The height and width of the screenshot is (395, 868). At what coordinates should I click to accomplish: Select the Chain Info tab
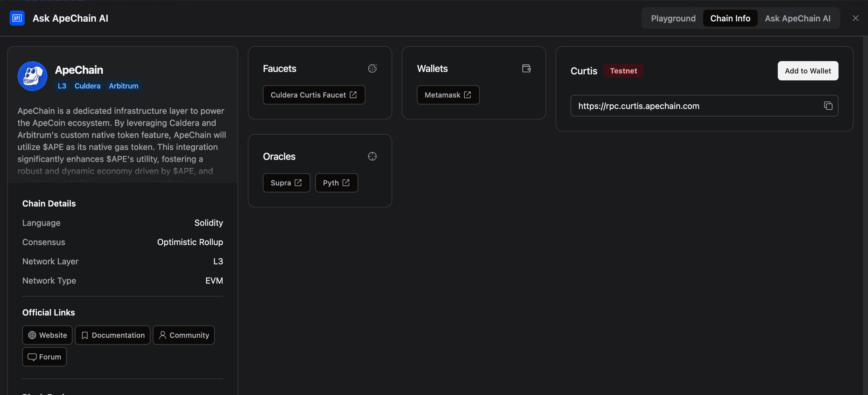pos(730,18)
